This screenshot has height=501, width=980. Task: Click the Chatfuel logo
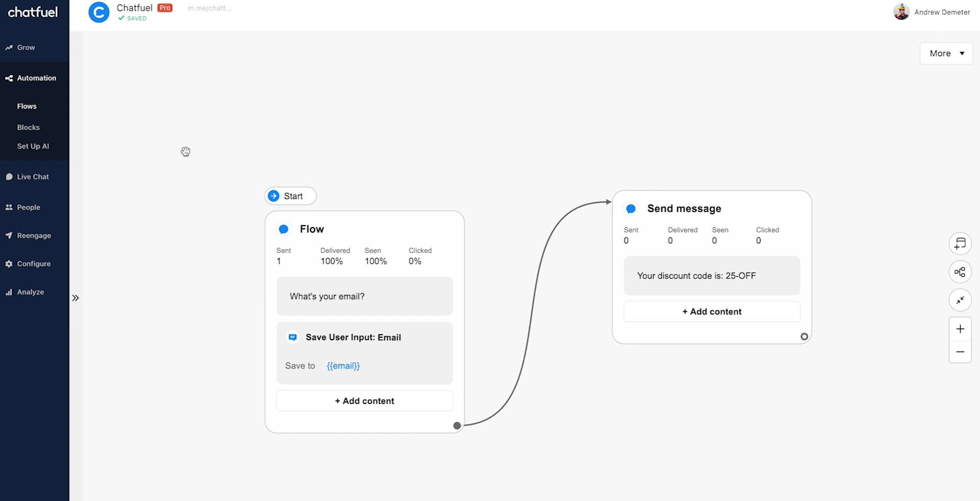pos(33,12)
